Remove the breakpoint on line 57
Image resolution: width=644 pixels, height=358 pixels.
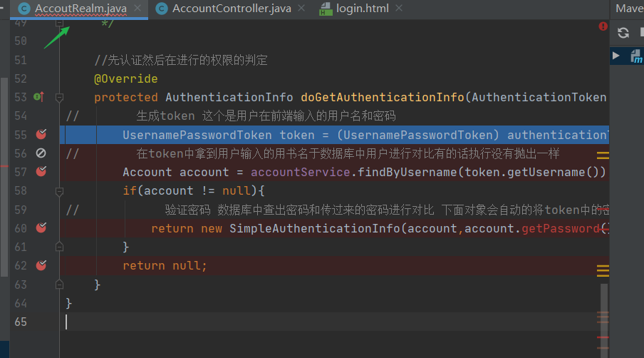pos(41,171)
